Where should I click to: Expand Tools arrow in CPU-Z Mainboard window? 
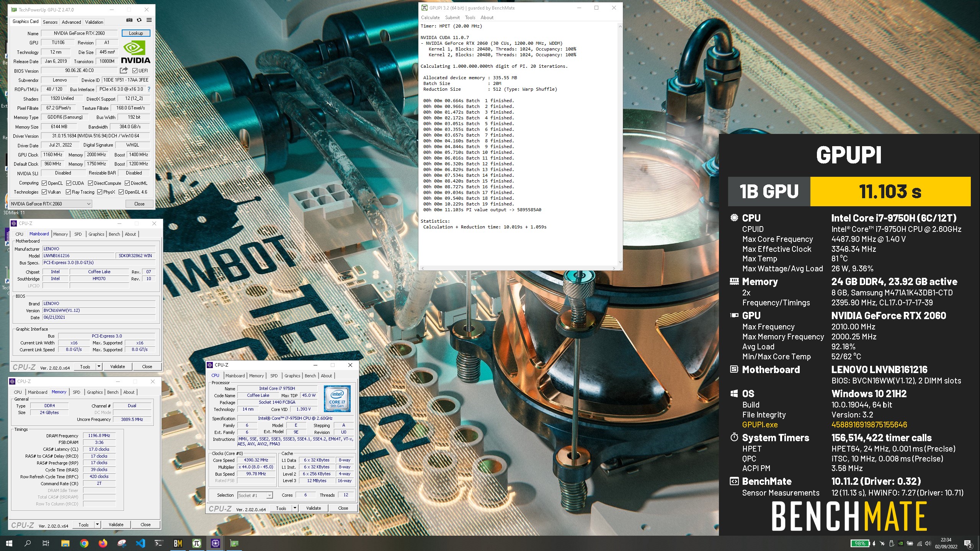(99, 367)
